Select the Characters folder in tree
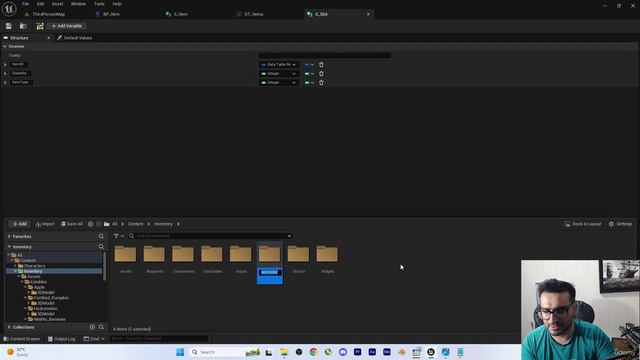This screenshot has width=640, height=360. pos(35,266)
